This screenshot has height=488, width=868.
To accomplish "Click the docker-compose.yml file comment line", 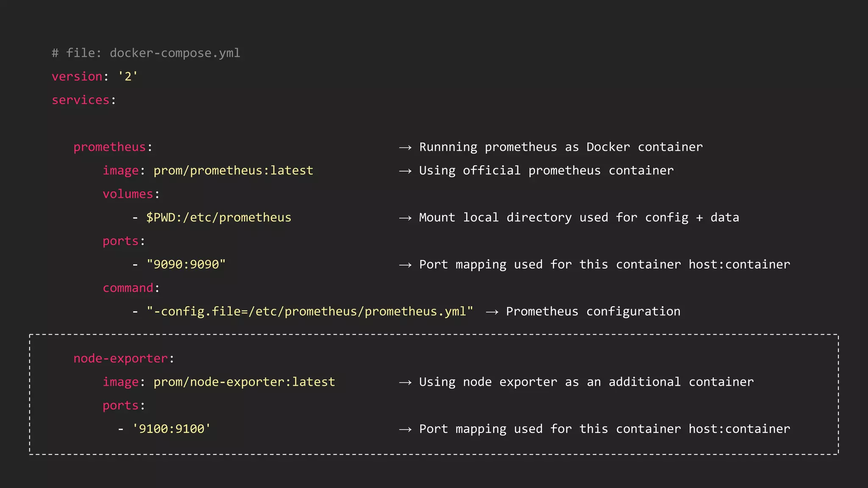I will 146,53.
